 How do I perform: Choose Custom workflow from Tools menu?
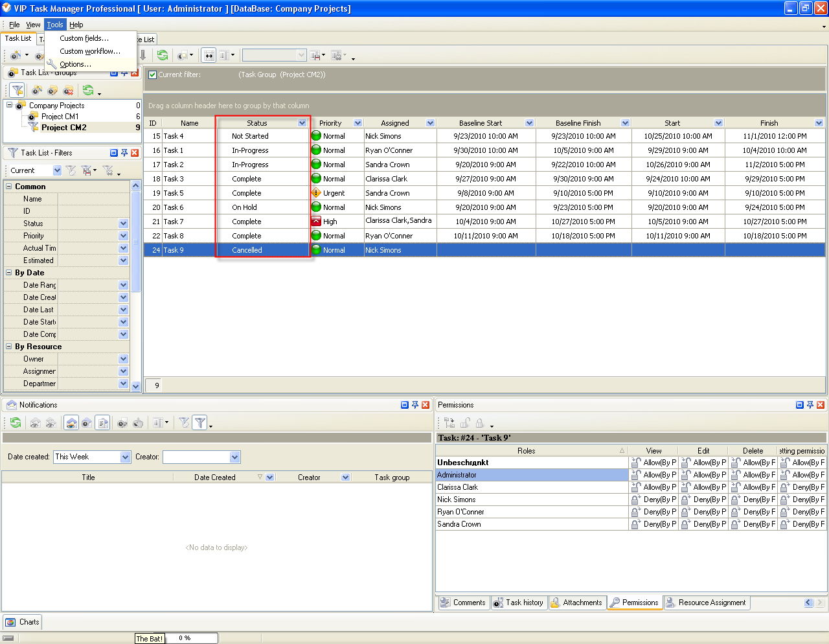coord(89,51)
